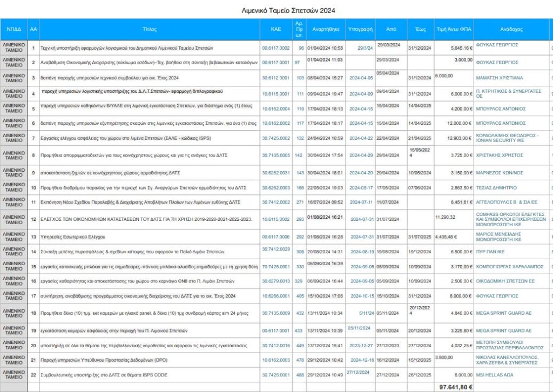Click signature date 2023-12-27
553x392 pixels.
point(361,346)
